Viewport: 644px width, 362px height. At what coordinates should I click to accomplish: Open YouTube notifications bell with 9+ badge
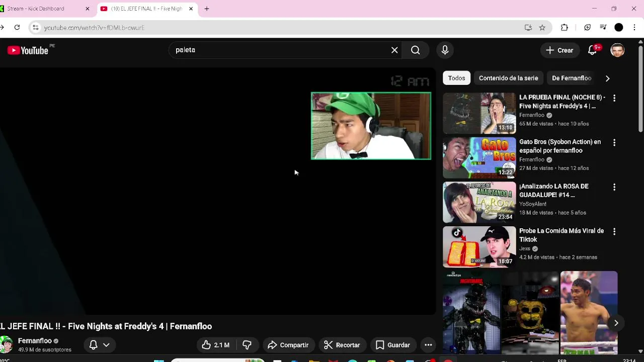(x=593, y=50)
